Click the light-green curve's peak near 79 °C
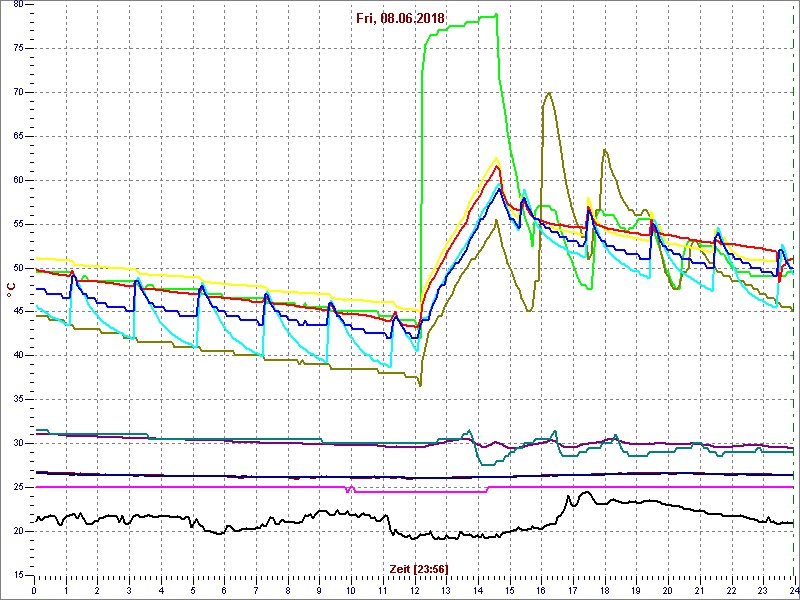The height and width of the screenshot is (600, 800). [494, 15]
